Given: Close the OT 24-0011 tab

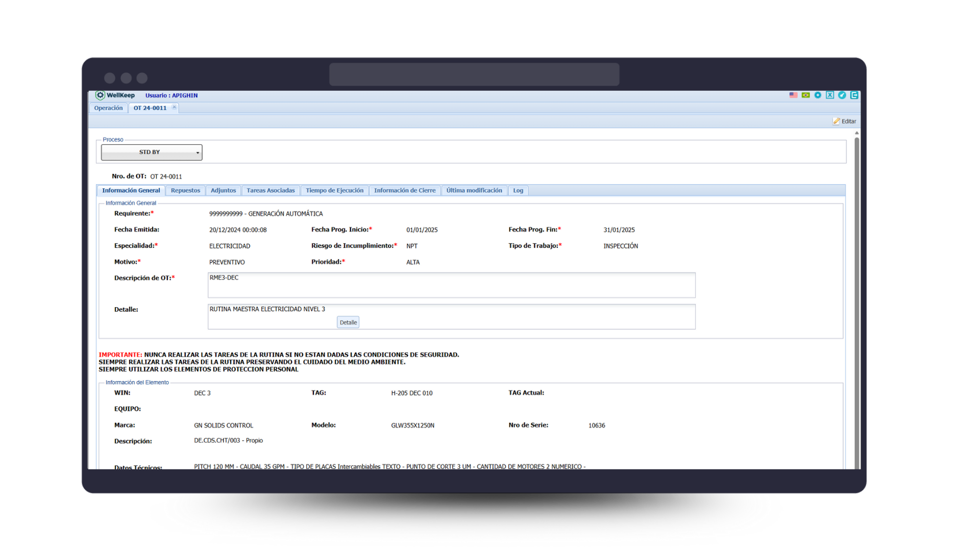Looking at the screenshot, I should pyautogui.click(x=174, y=108).
